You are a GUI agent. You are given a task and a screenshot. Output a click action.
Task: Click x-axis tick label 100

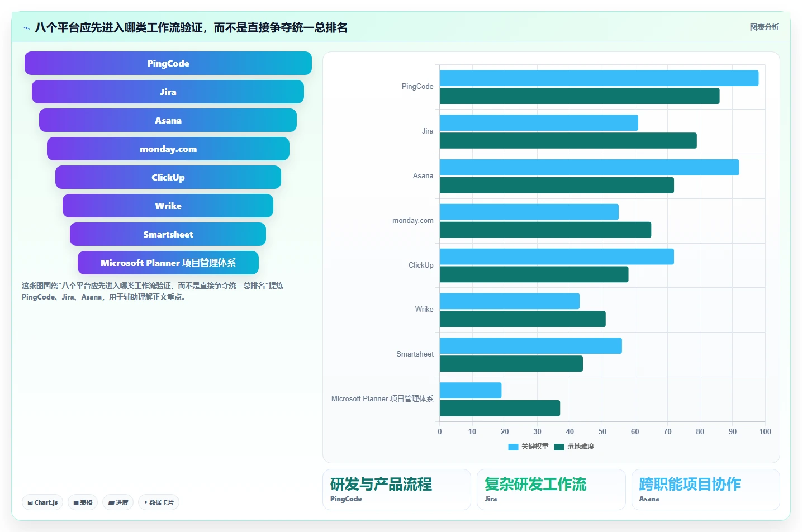765,432
